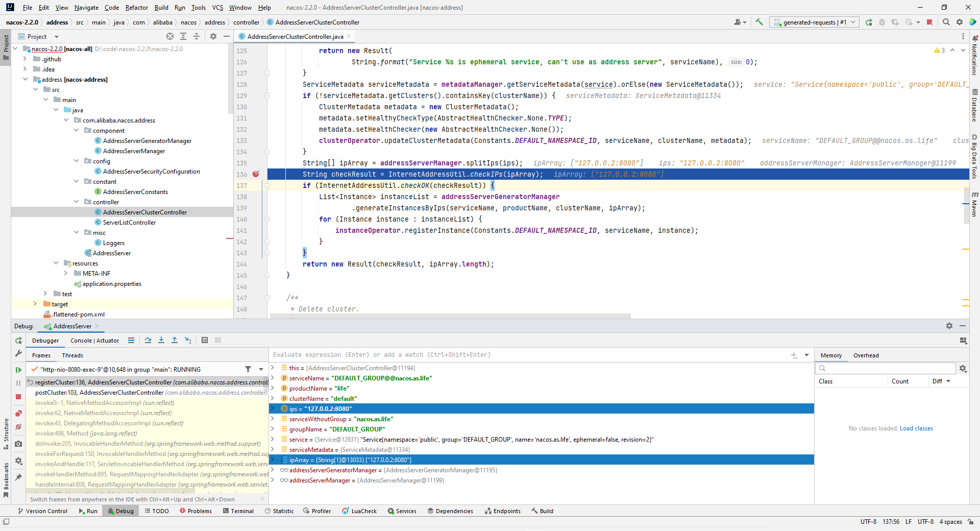Click the camera thread dump icon
This screenshot has height=531, width=980.
pyautogui.click(x=18, y=444)
